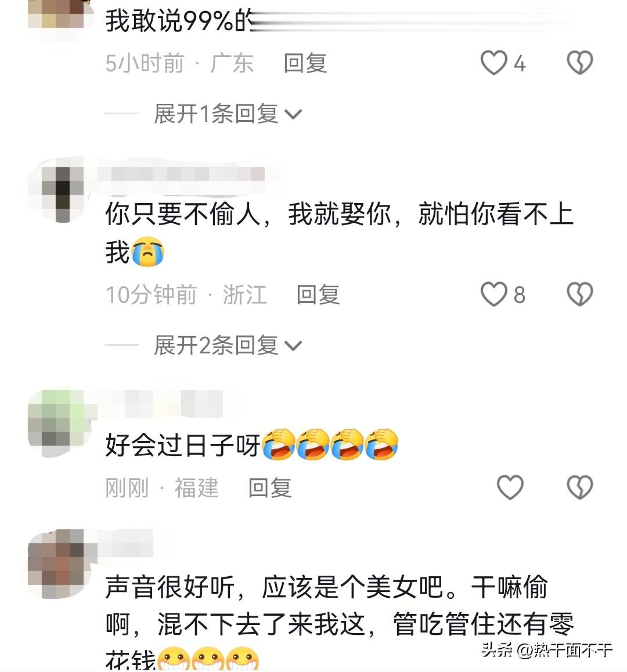Open the 头条 @热干面不干 watermark
The height and width of the screenshot is (672, 627).
point(547,651)
